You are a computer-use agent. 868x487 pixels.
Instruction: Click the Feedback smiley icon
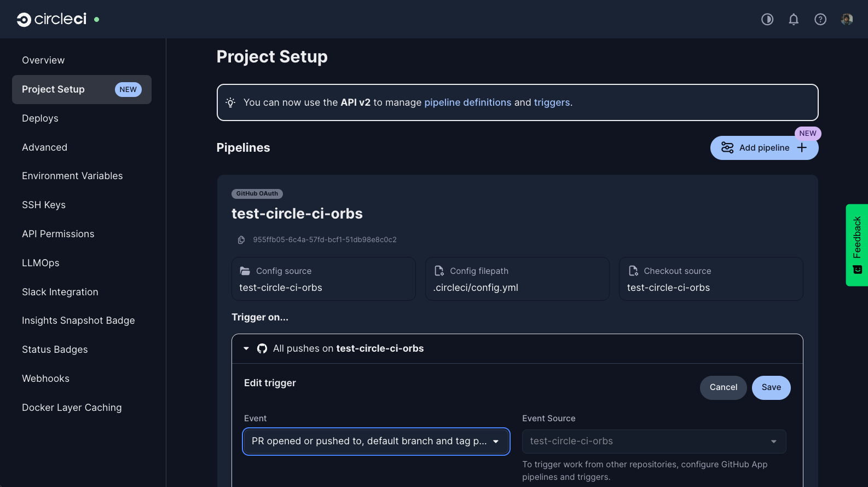point(858,270)
